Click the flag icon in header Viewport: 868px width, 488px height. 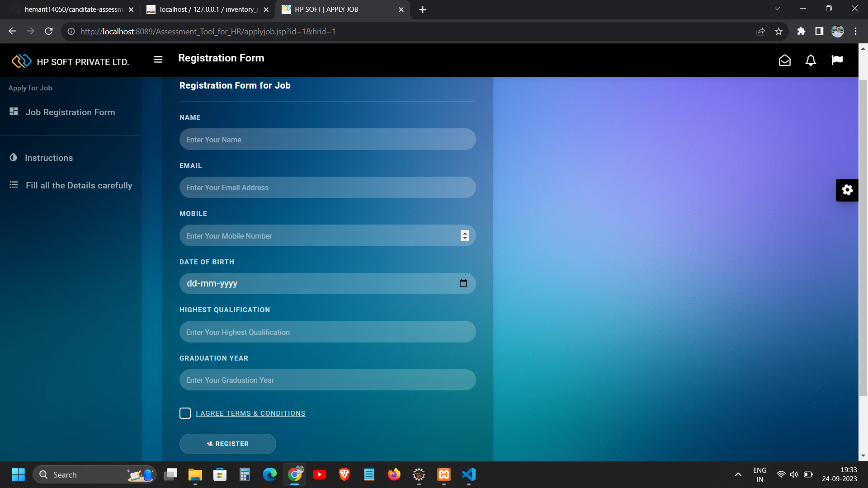coord(837,60)
